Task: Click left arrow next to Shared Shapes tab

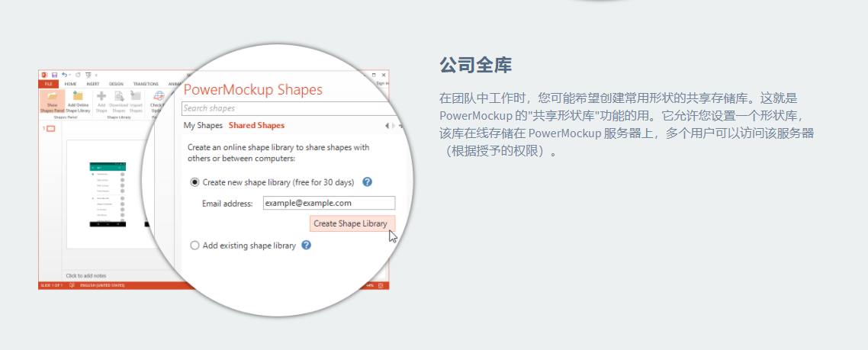Action: click(387, 126)
